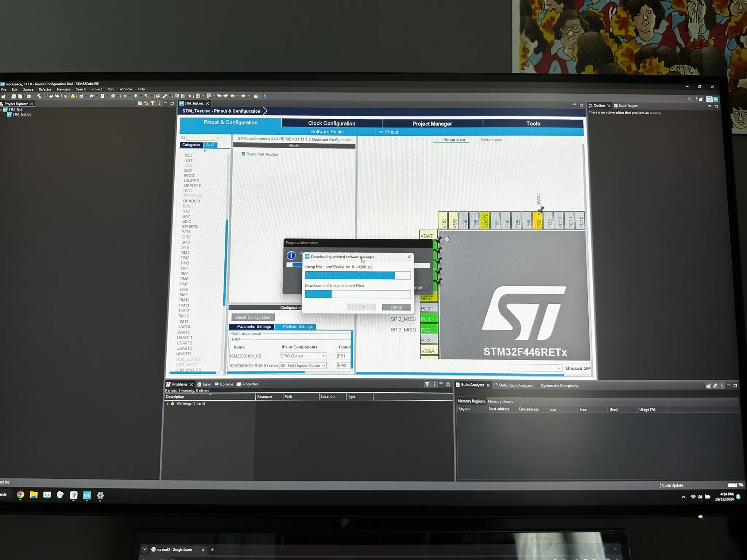Click the Save All icon in the toolbar
This screenshot has height=560, width=747.
[x=20, y=97]
